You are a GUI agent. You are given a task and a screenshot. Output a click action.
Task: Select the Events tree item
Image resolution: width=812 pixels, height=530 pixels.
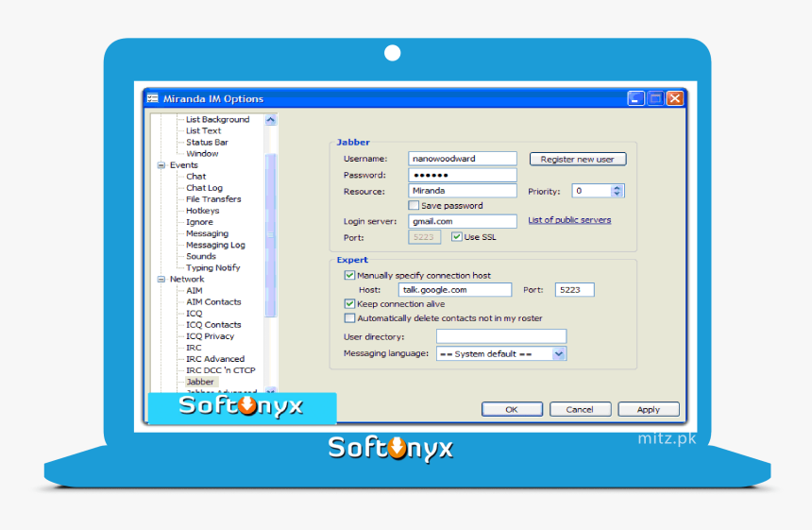184,164
